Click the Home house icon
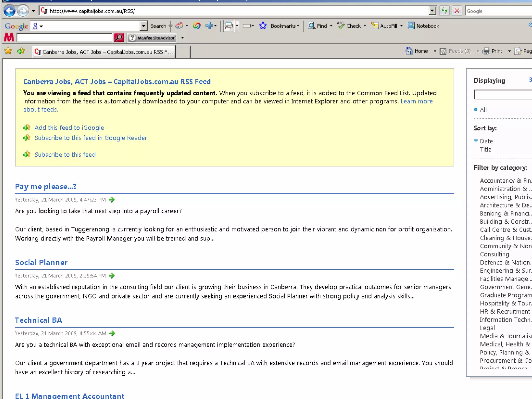Screen dimensions: 532x399 tap(409, 51)
